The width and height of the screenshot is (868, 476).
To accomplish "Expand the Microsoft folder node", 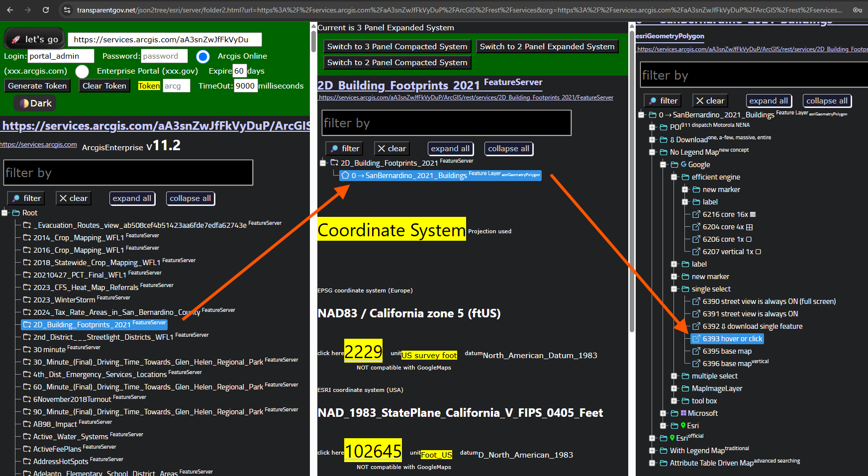I will [663, 413].
